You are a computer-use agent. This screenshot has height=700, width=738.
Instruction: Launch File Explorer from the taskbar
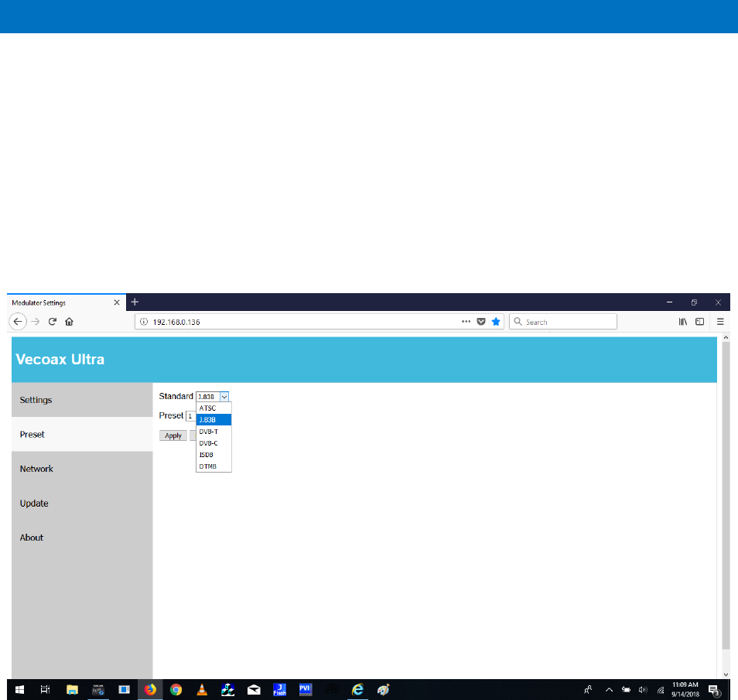click(72, 690)
